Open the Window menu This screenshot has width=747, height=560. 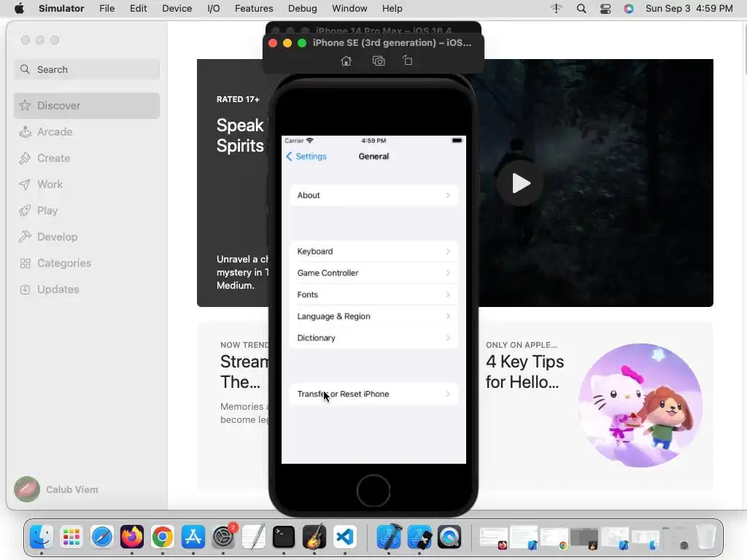[349, 8]
